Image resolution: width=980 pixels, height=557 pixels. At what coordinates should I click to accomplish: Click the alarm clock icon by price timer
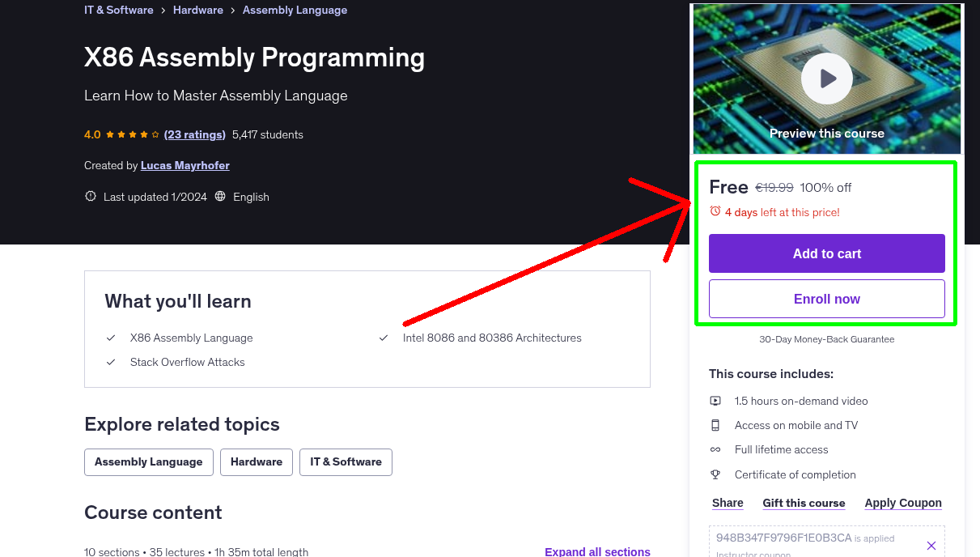(x=715, y=211)
